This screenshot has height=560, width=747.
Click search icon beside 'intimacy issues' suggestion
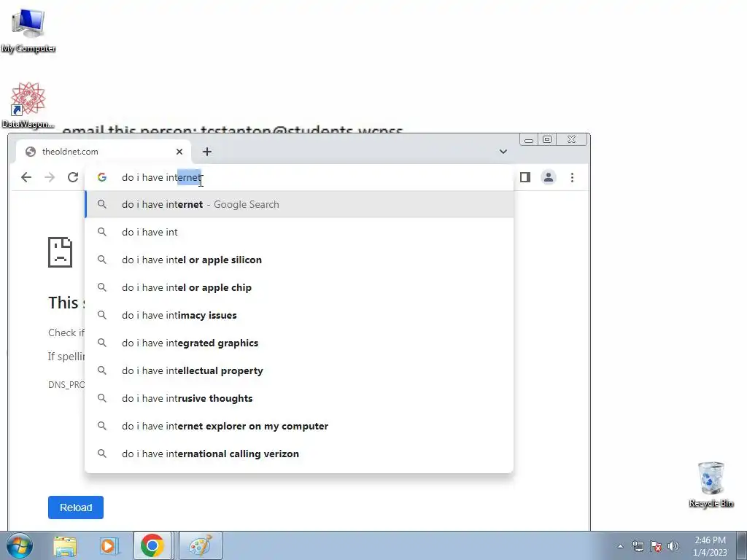[102, 315]
